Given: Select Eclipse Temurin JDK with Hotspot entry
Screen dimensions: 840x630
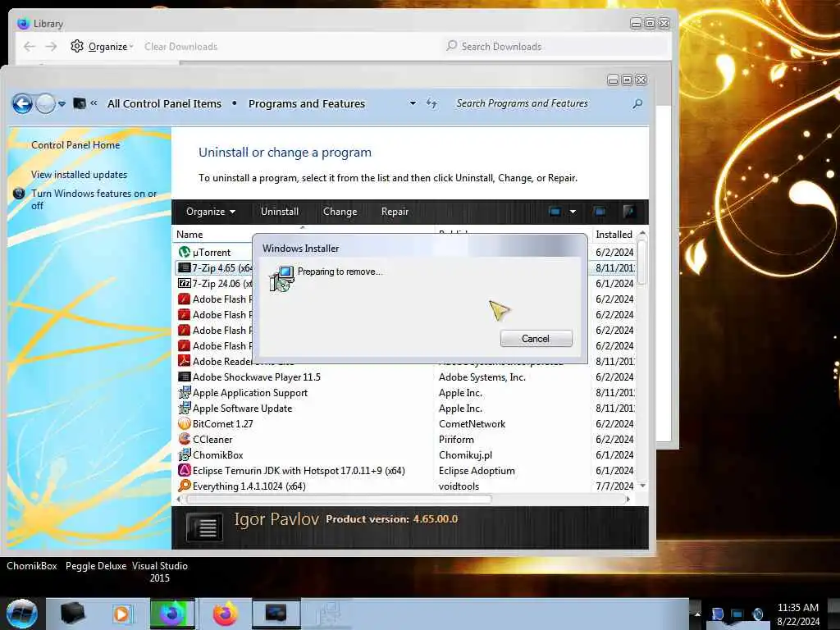Looking at the screenshot, I should click(x=299, y=470).
